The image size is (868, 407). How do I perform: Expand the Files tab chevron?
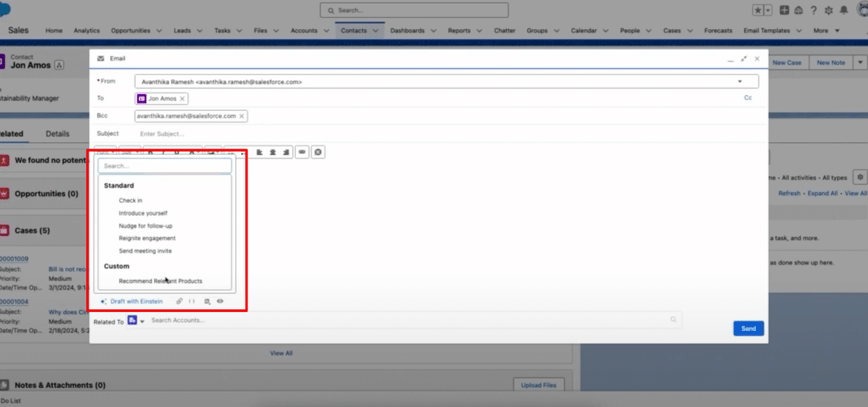(276, 31)
